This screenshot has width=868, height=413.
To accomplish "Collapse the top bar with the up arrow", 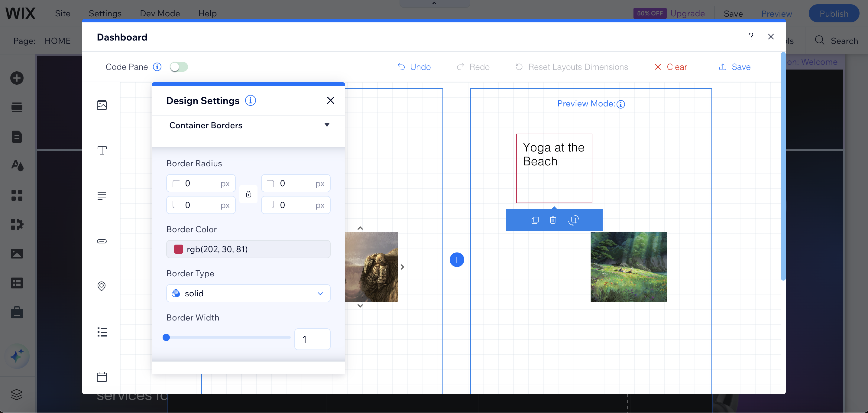I will [x=435, y=3].
